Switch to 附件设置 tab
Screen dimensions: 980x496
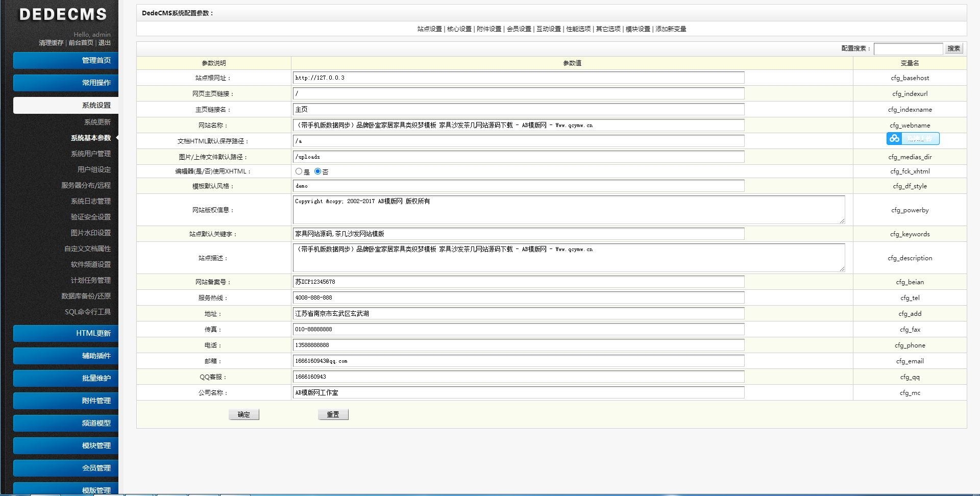(x=489, y=29)
